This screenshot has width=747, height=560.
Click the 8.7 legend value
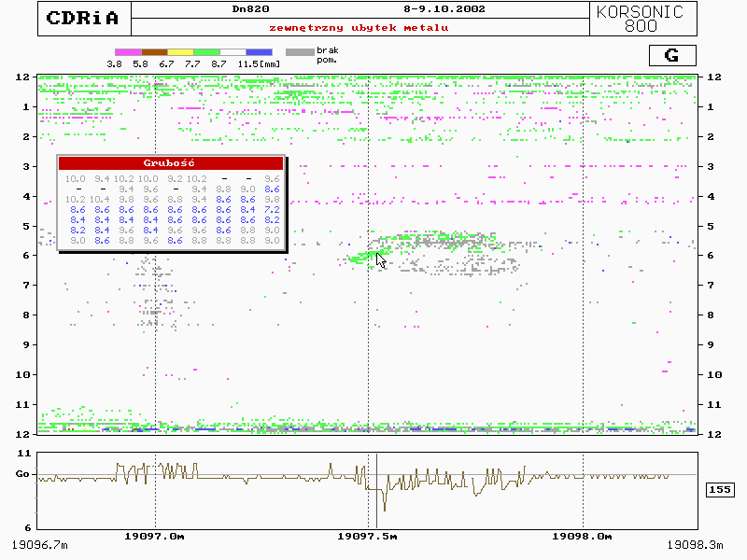pos(218,63)
